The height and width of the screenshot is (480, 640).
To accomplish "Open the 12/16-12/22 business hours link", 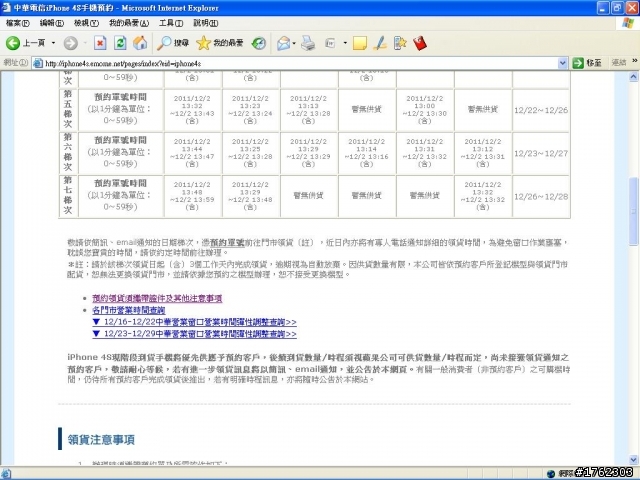I will pos(194,322).
